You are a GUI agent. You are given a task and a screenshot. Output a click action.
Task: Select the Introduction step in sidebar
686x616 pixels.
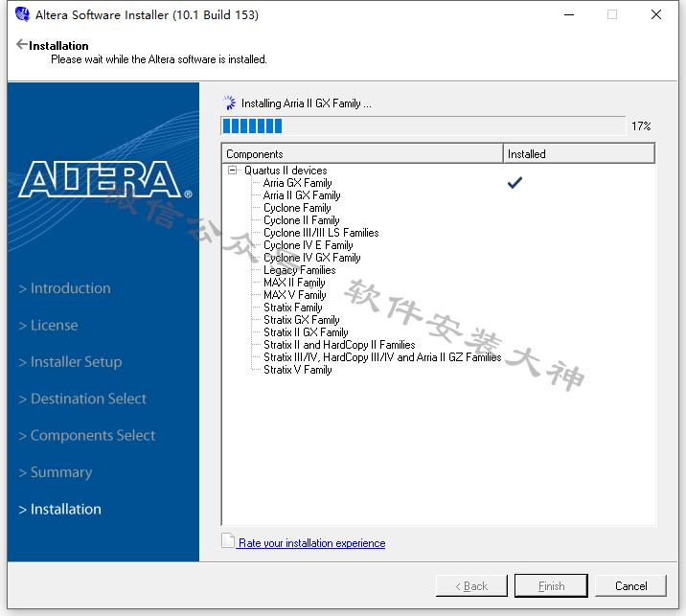(x=65, y=288)
